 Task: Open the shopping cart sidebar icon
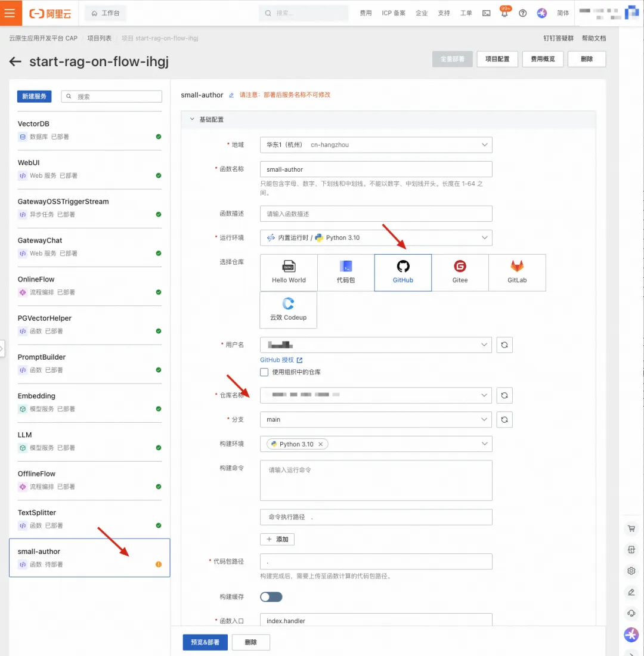pos(631,528)
